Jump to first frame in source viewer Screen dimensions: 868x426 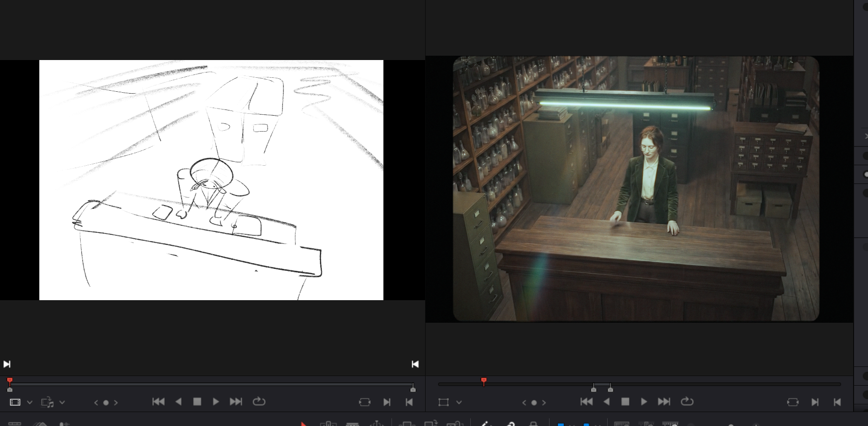pos(158,402)
